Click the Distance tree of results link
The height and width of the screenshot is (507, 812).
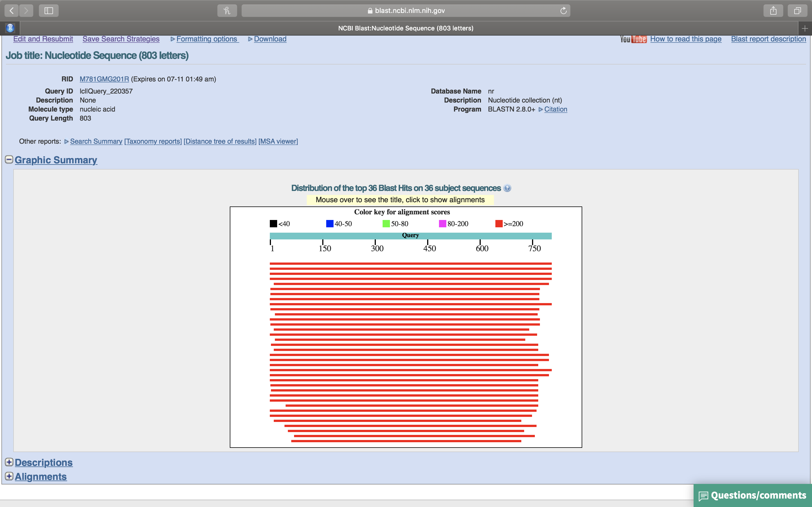220,141
